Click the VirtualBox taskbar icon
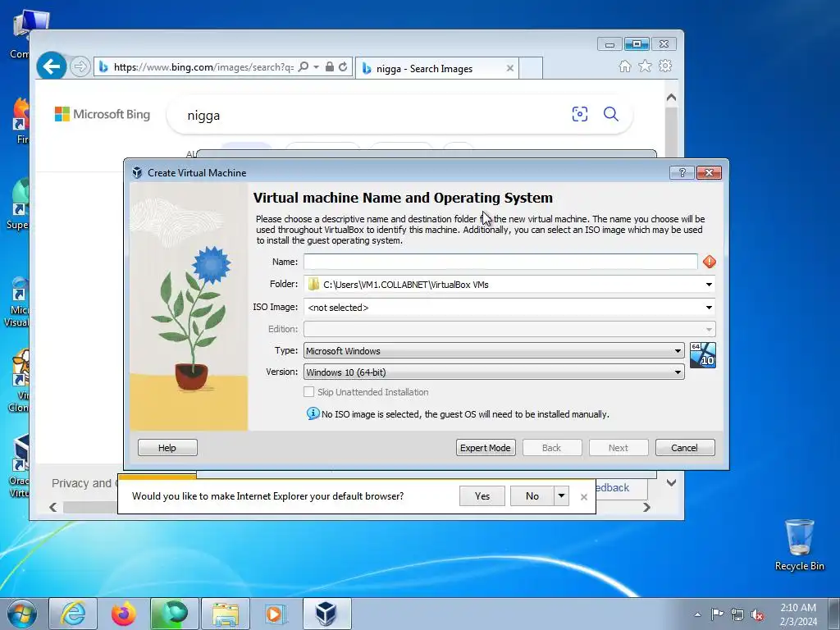This screenshot has height=630, width=840. [327, 614]
